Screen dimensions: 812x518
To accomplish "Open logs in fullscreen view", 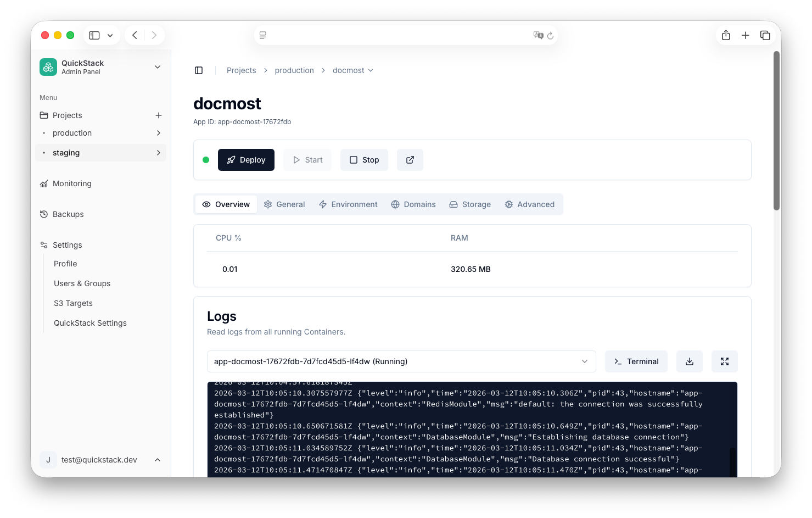I will click(724, 361).
